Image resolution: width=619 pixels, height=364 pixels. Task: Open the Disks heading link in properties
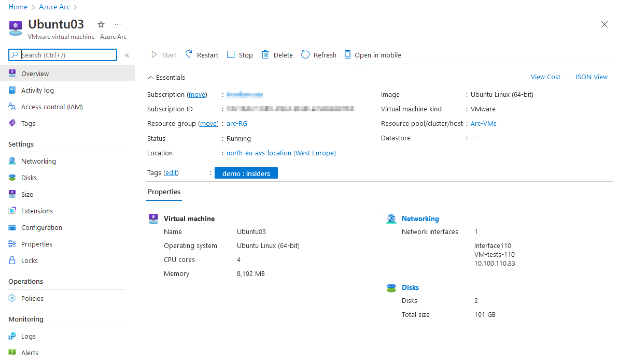pyautogui.click(x=410, y=287)
